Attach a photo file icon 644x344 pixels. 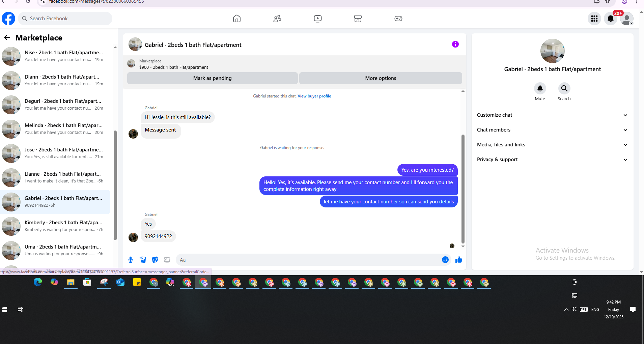click(143, 260)
